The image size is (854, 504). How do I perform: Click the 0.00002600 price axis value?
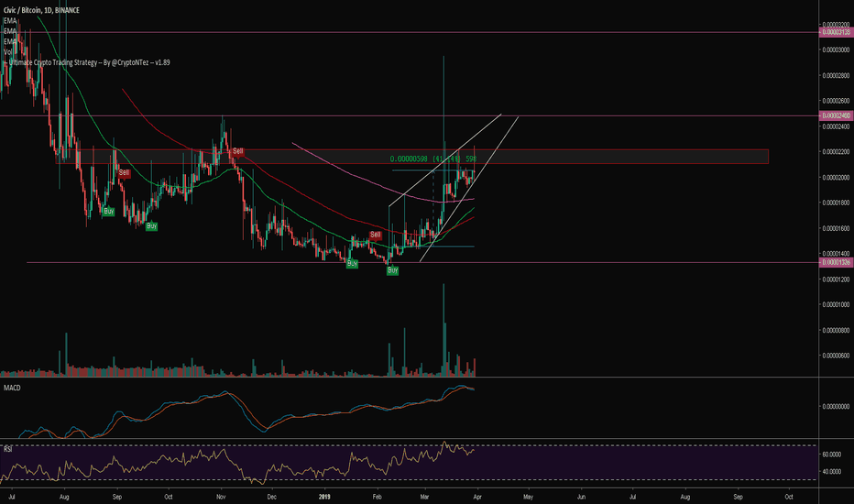[836, 101]
